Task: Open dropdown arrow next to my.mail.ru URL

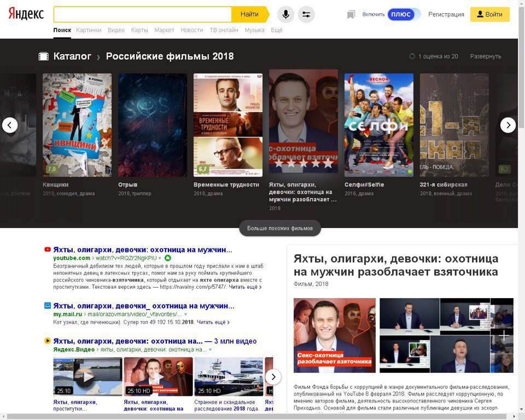Action: pos(185,314)
